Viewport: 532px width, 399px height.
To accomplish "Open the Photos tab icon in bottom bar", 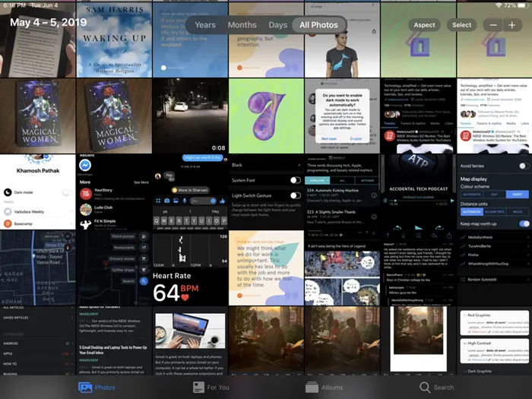I will 85,387.
